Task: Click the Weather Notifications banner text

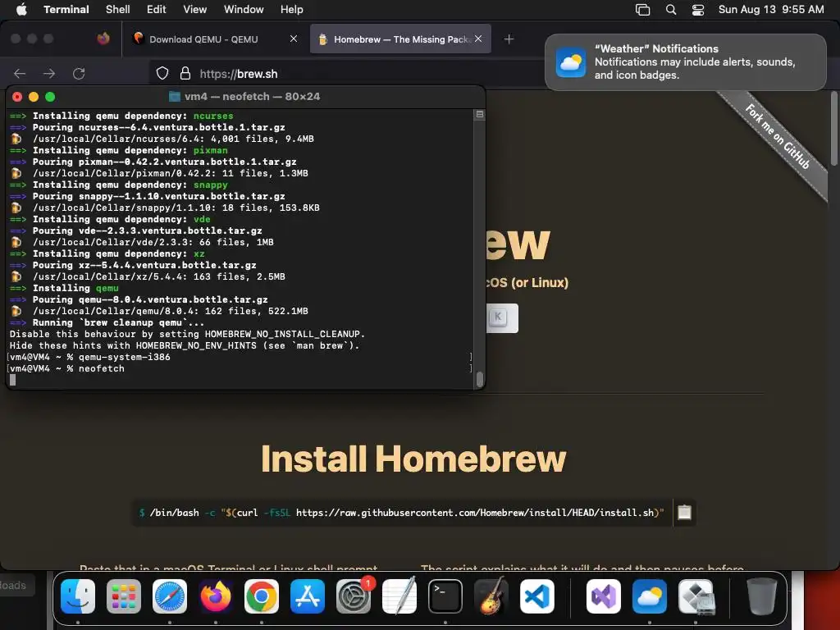Action: coord(694,62)
